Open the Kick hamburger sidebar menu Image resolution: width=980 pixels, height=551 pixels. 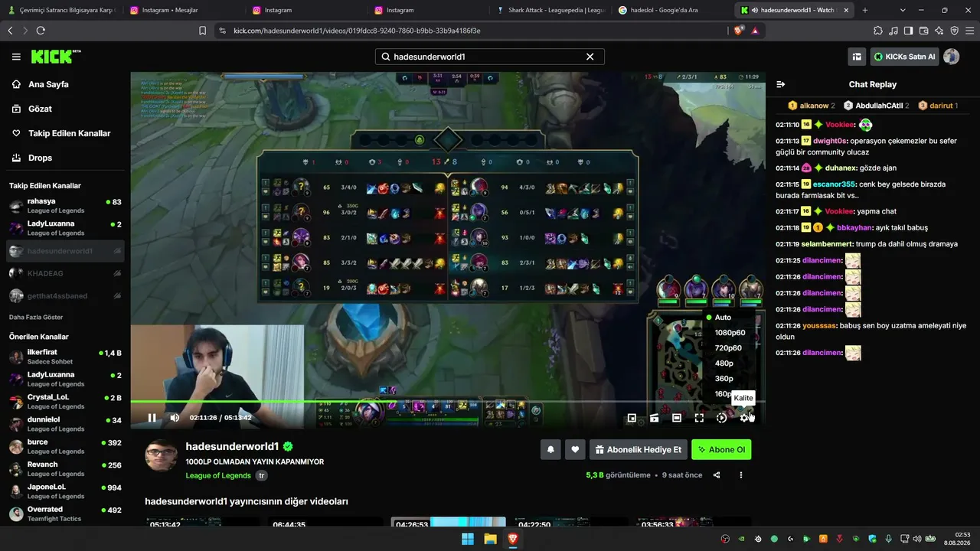coord(16,57)
